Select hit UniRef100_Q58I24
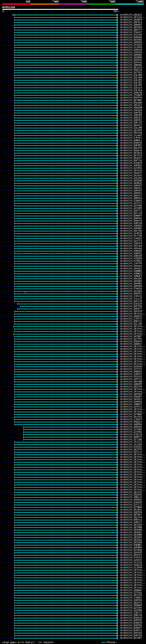 131,70
